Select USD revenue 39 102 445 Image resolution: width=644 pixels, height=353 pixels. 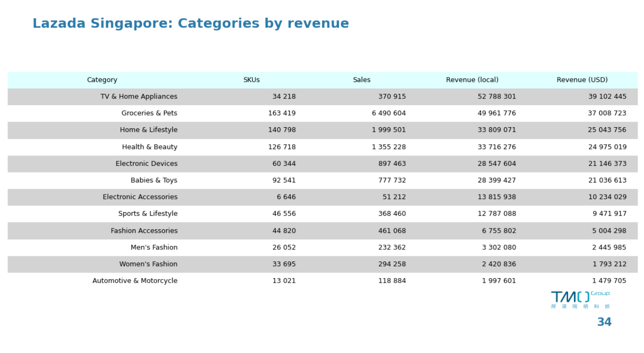pyautogui.click(x=607, y=97)
